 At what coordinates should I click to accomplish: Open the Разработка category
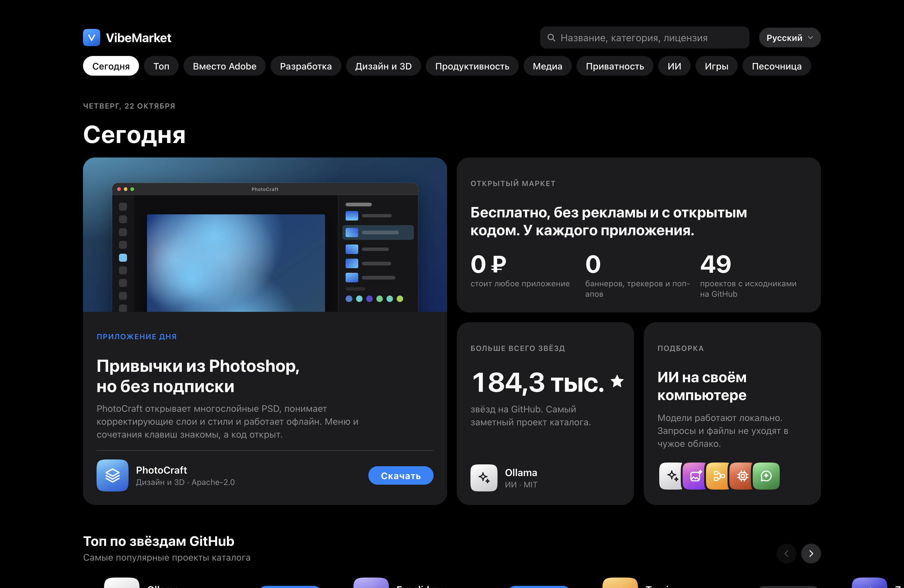point(306,66)
